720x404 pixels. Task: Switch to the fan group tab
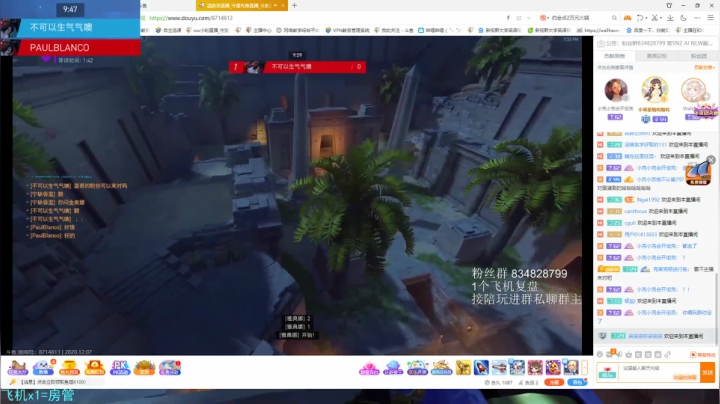(698, 56)
